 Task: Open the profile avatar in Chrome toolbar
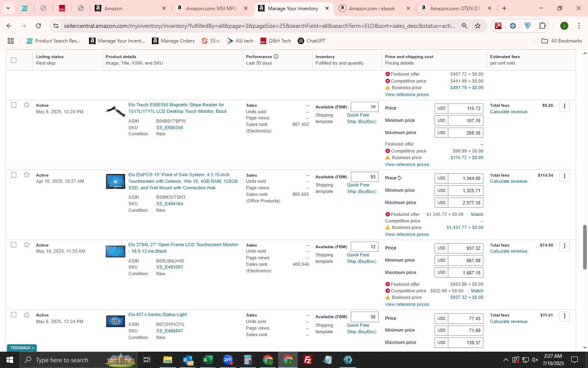(x=564, y=26)
